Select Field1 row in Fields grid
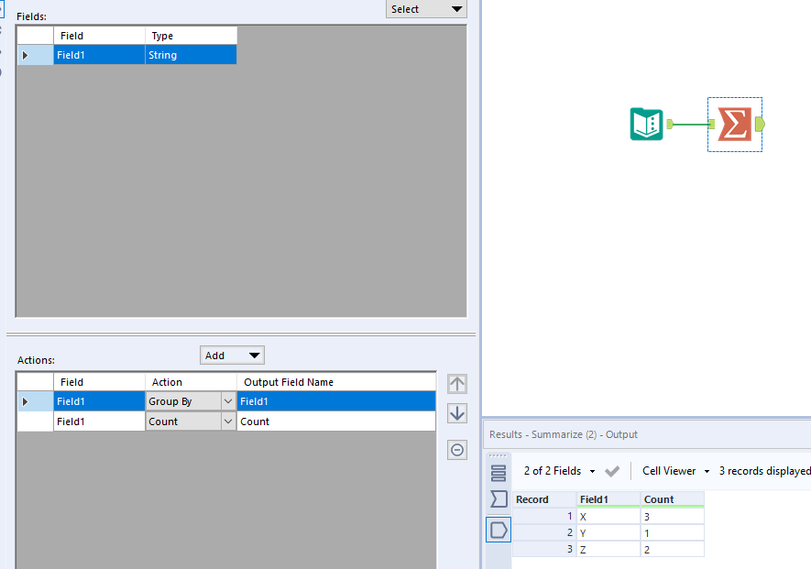Screen dimensions: 811x569 point(127,55)
